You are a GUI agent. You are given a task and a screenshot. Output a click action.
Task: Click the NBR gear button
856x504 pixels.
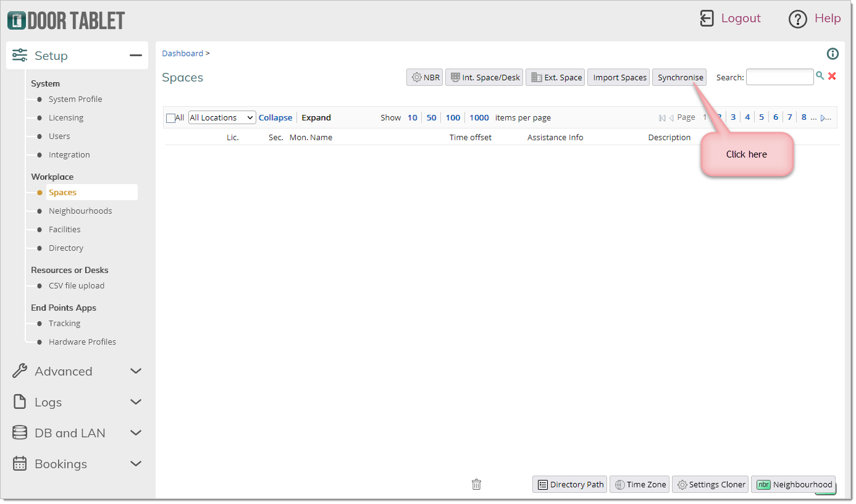coord(425,77)
